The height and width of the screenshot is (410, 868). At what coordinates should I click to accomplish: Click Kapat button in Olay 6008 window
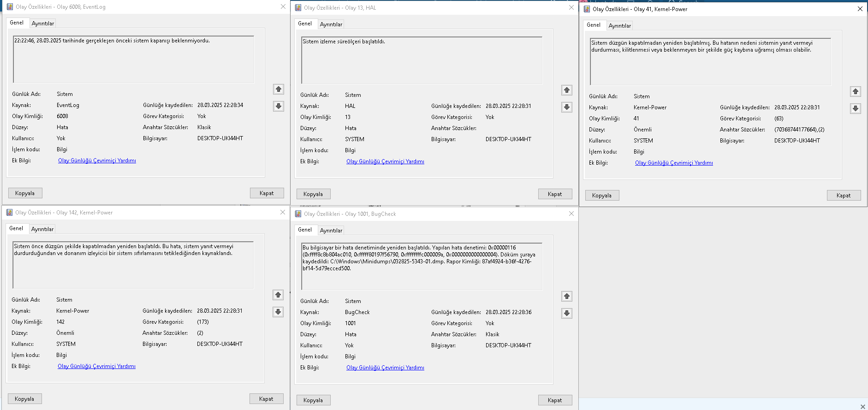coord(267,193)
